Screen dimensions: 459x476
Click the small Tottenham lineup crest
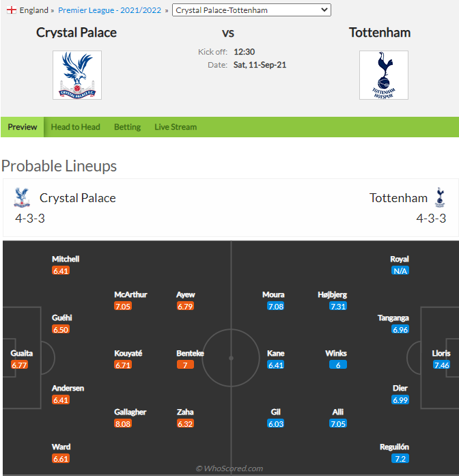click(440, 197)
